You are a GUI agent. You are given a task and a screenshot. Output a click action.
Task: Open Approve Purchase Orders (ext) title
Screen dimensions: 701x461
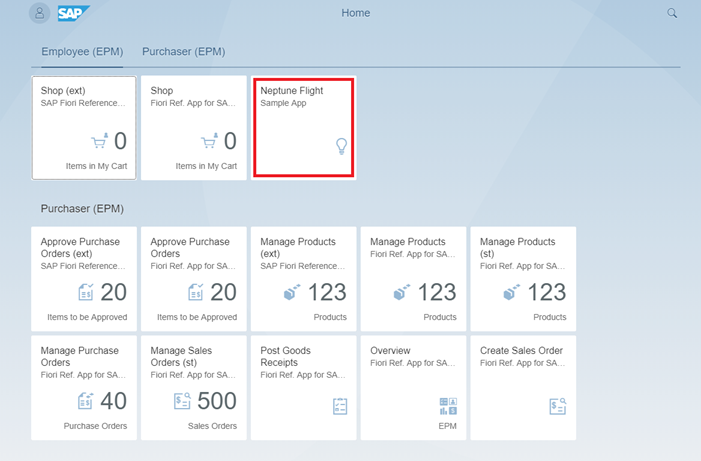[x=80, y=247]
